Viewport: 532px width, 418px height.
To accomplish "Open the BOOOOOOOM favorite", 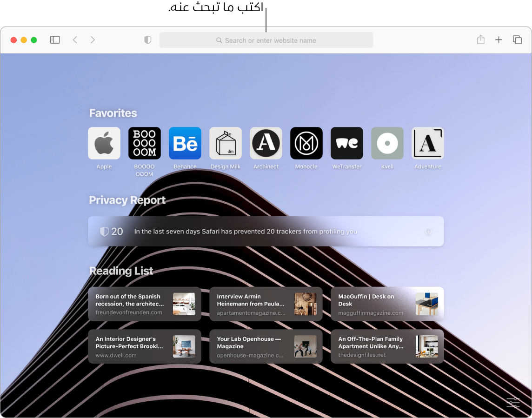I will (145, 143).
